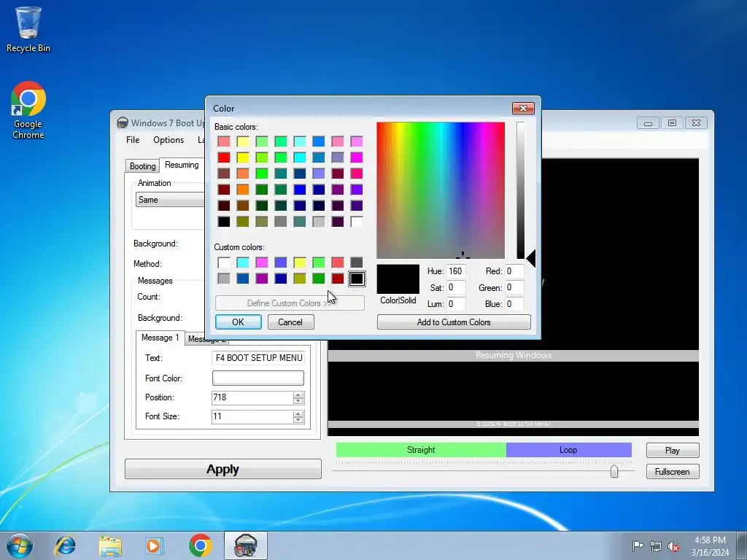Image resolution: width=747 pixels, height=560 pixels.
Task: Pick the white basic color swatch
Action: pos(357,222)
